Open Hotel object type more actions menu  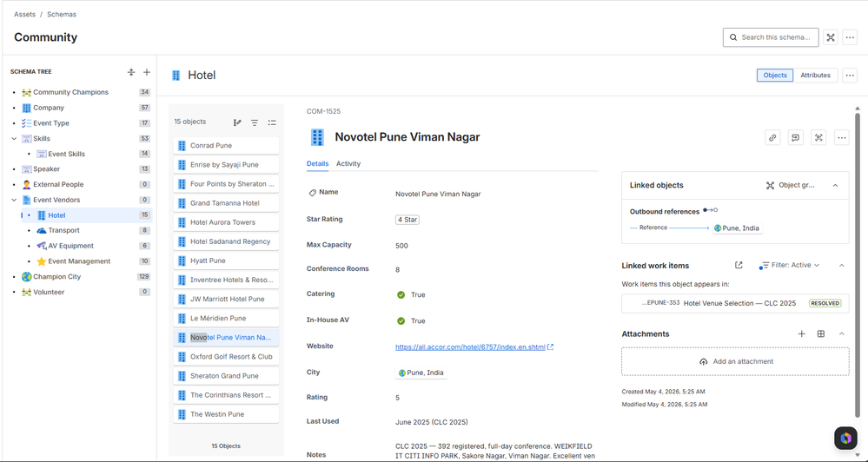coord(850,76)
